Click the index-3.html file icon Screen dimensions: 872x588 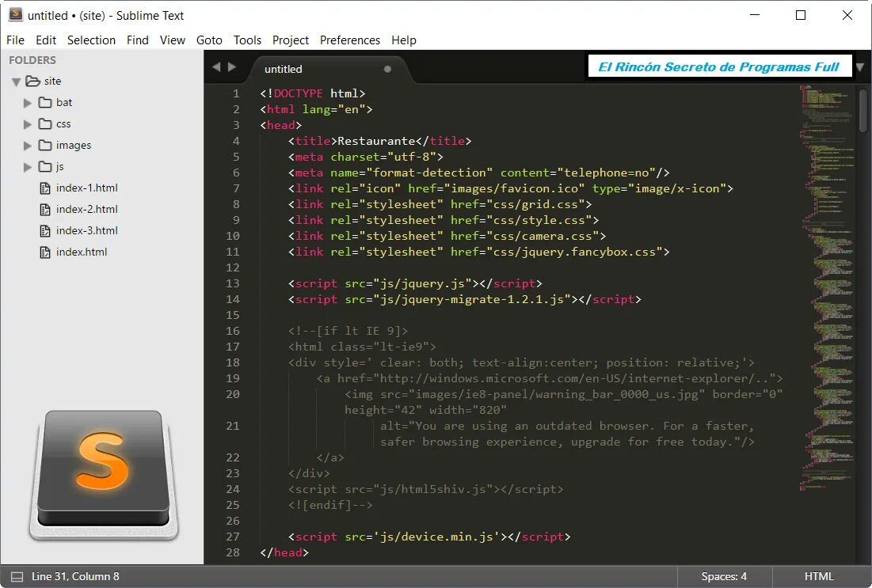[x=45, y=230]
